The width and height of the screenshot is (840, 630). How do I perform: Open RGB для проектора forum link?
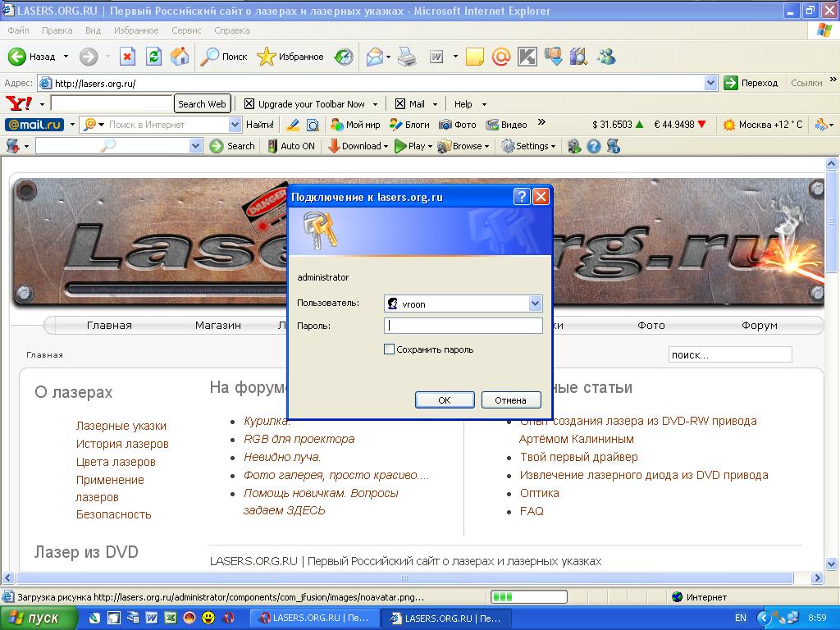pos(299,440)
